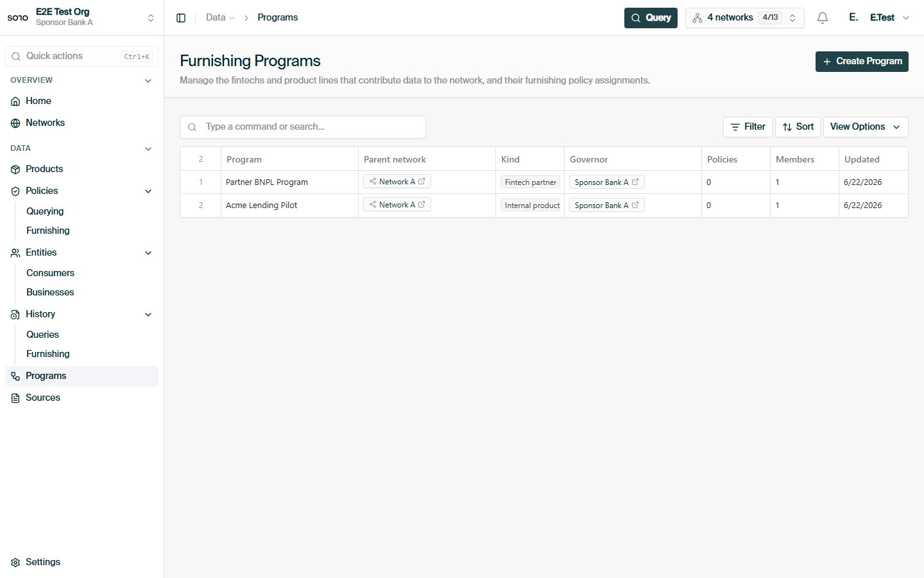Open Network A external link in Acme Lending row
The width and height of the screenshot is (924, 578).
pos(422,205)
